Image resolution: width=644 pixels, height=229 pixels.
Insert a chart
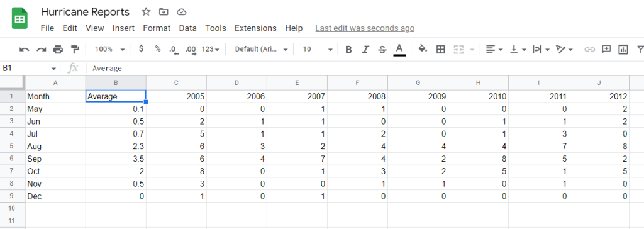(623, 49)
